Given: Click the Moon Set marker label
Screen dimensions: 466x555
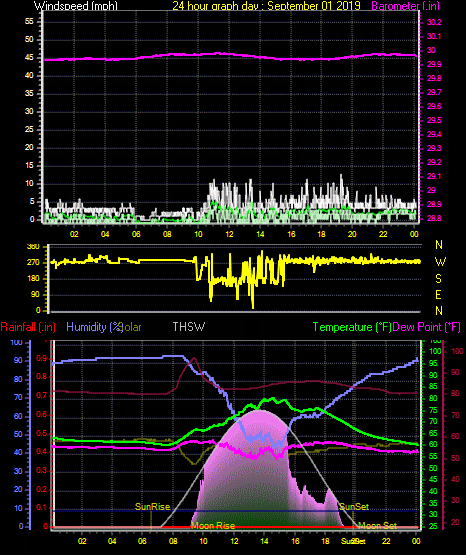Looking at the screenshot, I should click(x=377, y=526).
